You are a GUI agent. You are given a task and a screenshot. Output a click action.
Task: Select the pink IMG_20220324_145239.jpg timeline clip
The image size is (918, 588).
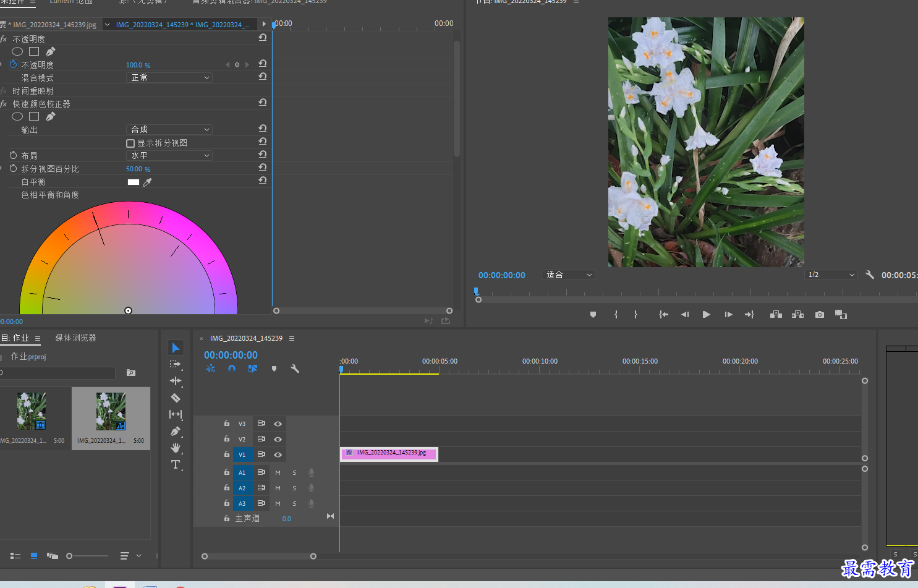click(389, 454)
